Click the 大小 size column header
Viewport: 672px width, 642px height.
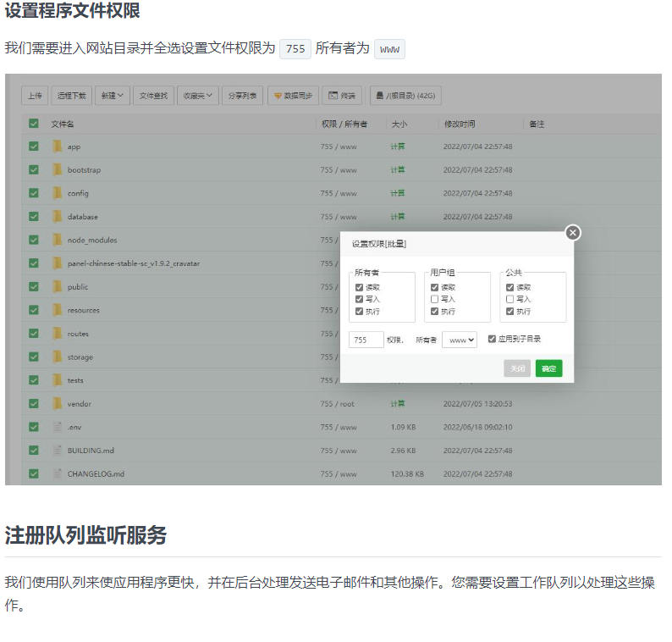pos(399,124)
